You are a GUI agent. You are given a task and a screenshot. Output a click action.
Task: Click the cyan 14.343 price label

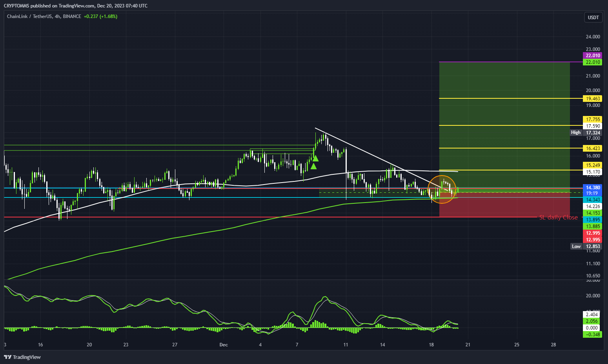(593, 200)
